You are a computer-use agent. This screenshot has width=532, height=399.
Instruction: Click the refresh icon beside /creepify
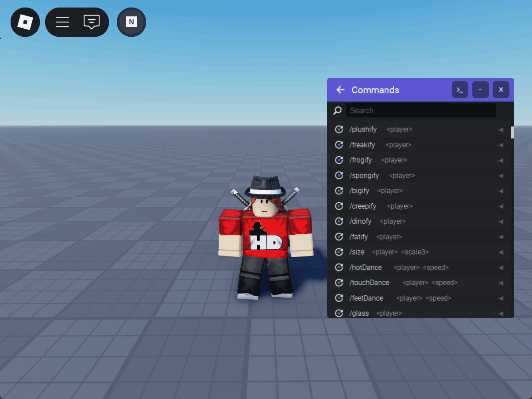pyautogui.click(x=339, y=206)
